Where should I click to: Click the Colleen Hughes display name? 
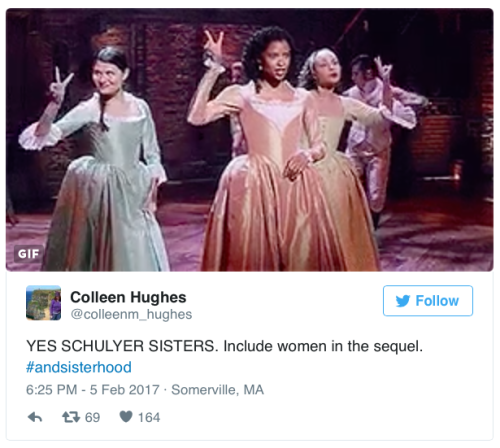[128, 297]
